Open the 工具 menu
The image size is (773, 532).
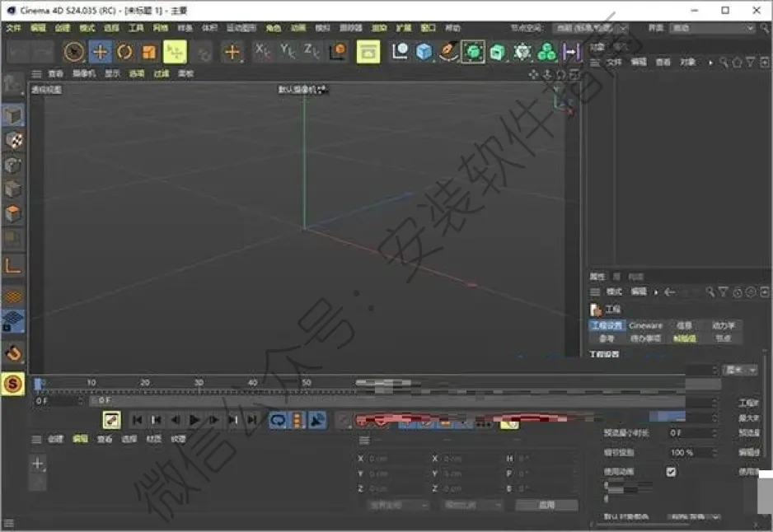(x=136, y=28)
